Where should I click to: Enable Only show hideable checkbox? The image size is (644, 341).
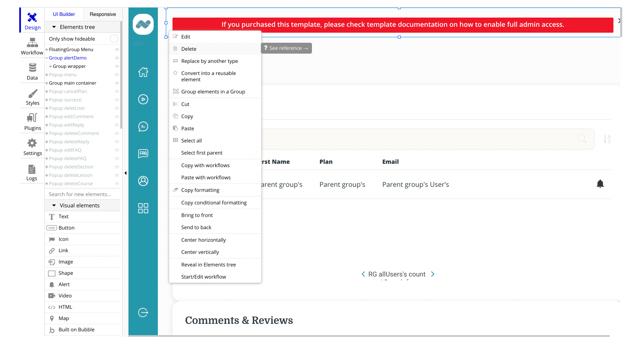(113, 39)
